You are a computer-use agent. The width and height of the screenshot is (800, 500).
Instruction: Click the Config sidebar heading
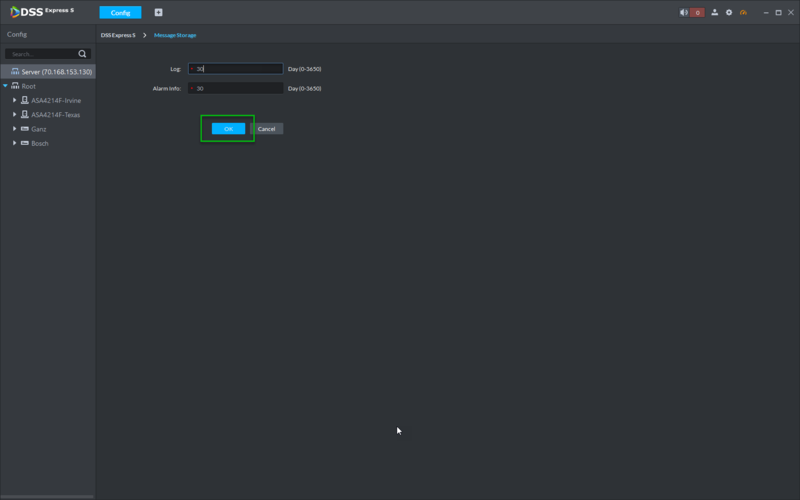[x=17, y=34]
